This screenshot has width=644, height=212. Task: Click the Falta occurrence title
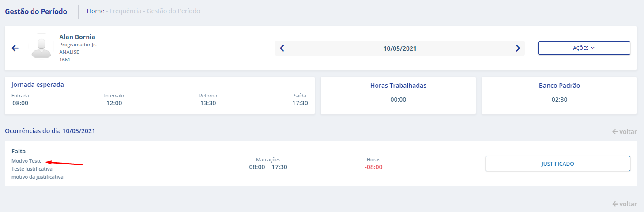point(19,151)
